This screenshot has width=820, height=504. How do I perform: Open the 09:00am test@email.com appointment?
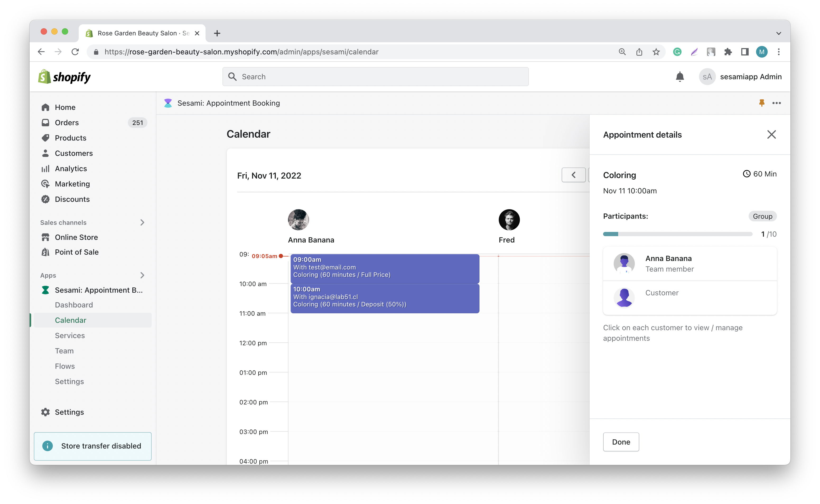pyautogui.click(x=385, y=269)
